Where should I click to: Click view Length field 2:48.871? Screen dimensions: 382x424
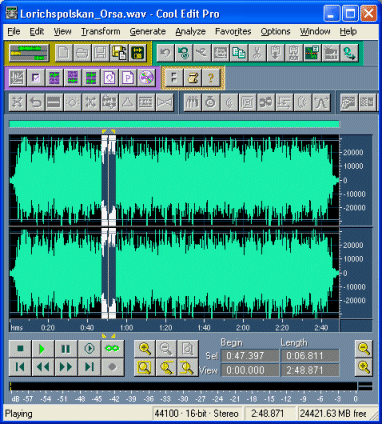pos(310,370)
